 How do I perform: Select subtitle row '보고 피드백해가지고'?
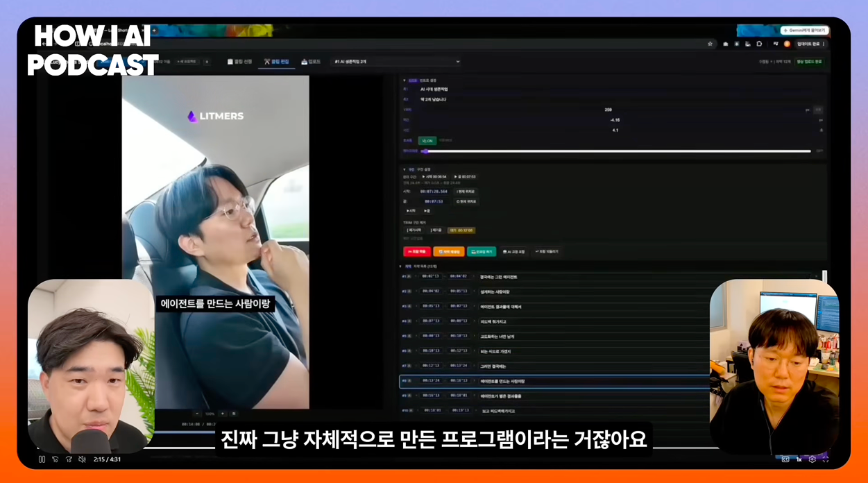555,411
